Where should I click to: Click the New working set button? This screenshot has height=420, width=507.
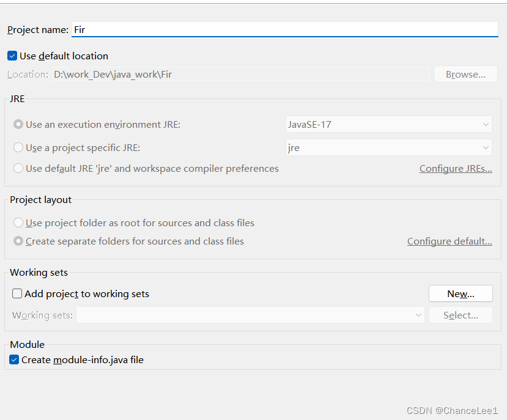[461, 294]
